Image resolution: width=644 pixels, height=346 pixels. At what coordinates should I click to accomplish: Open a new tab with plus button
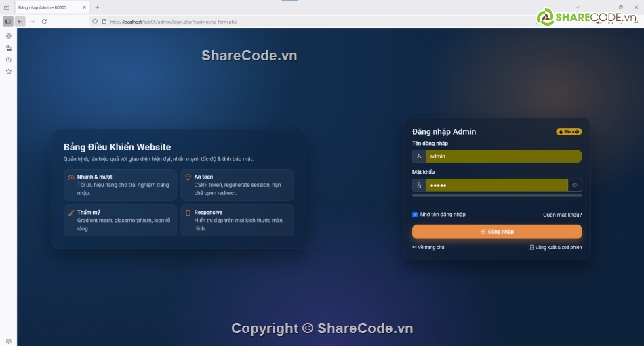pos(97,7)
